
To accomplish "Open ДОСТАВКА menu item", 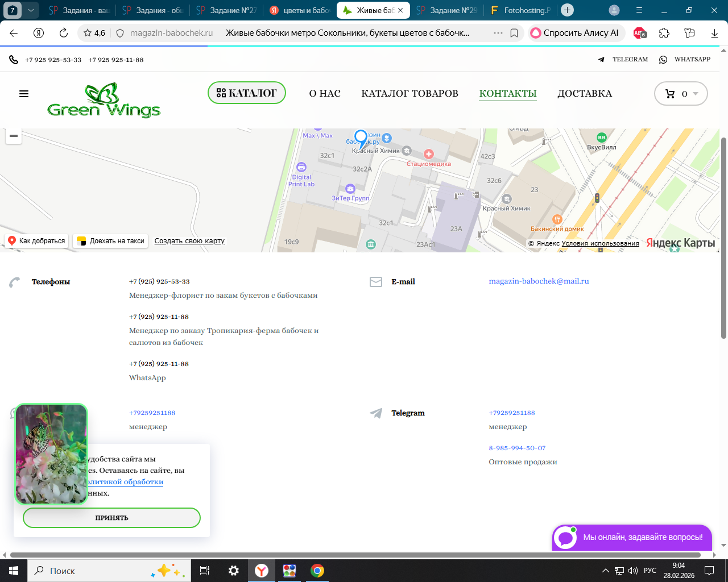I will coord(585,93).
